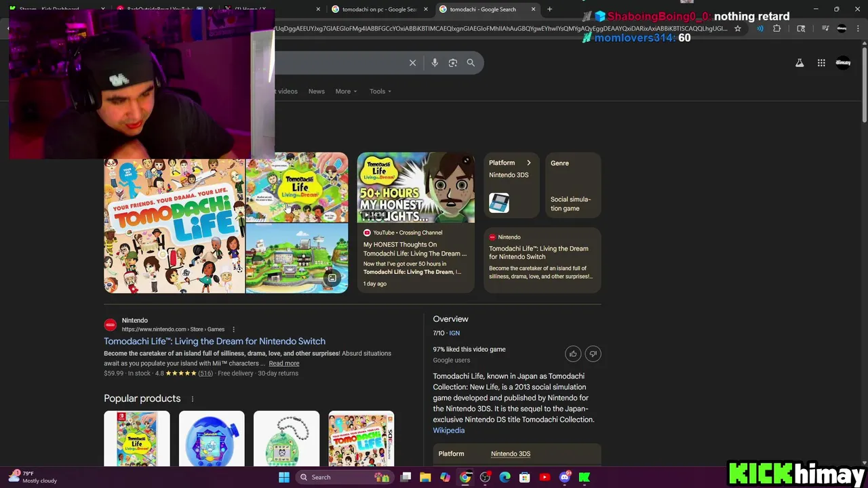Open the 3DS Tomodachi Life box product
Screen dimensions: 868x488
point(361,439)
